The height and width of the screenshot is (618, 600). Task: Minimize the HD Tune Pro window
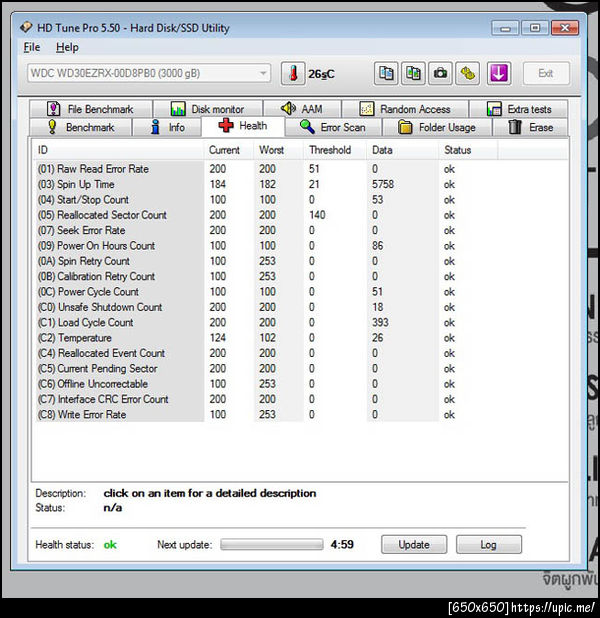[505, 28]
